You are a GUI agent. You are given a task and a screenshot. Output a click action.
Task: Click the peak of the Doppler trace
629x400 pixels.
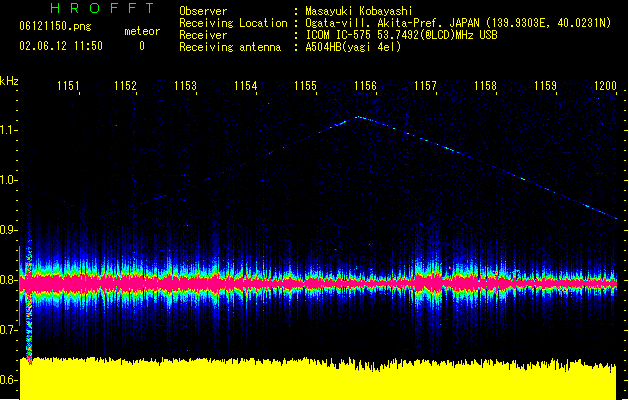(x=358, y=117)
